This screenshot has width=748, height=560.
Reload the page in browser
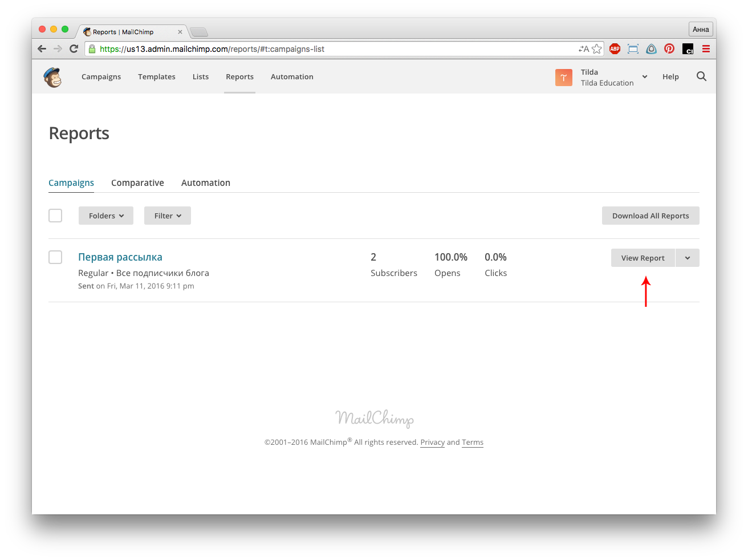pos(74,49)
